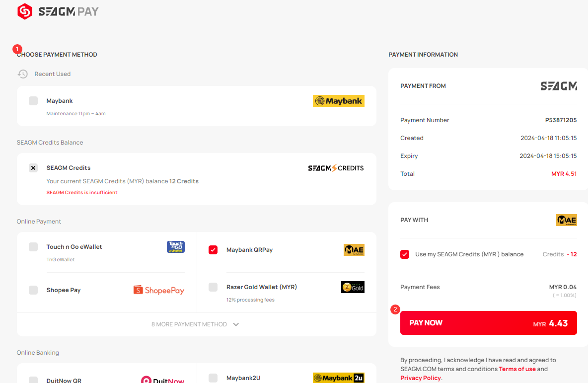Click the MAE logo beside Maybank QRPay

[354, 250]
